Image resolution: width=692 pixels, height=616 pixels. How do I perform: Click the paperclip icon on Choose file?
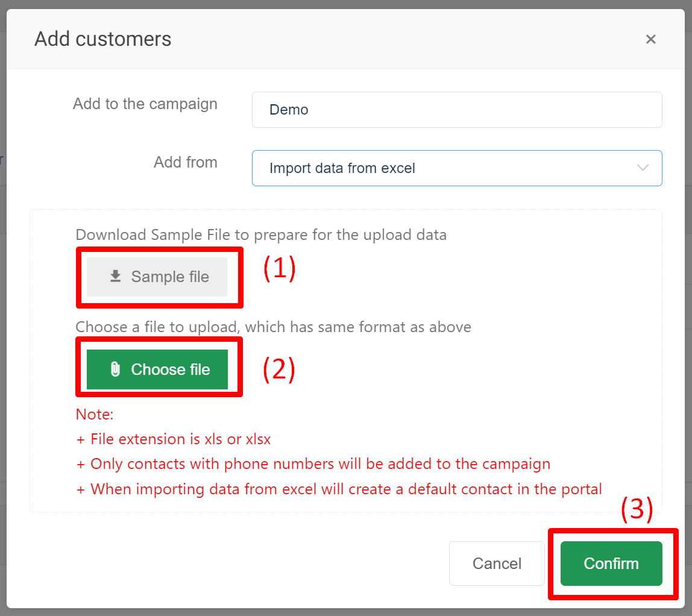click(115, 369)
